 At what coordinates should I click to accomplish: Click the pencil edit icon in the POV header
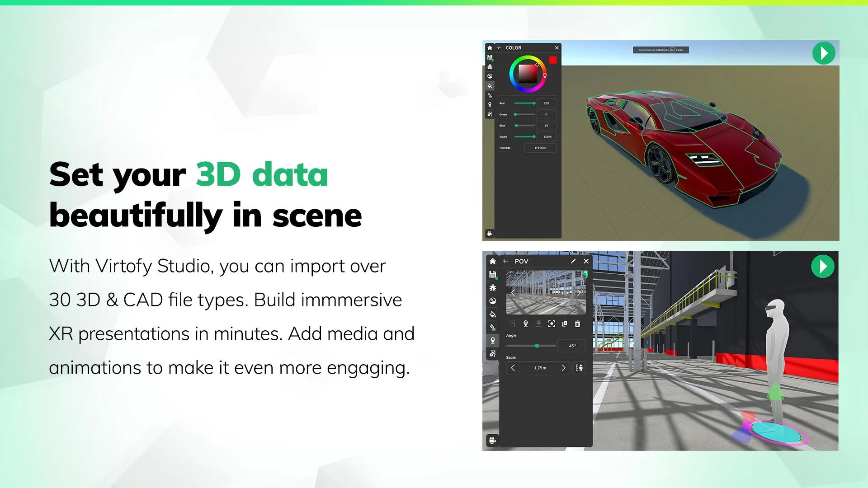tap(573, 261)
